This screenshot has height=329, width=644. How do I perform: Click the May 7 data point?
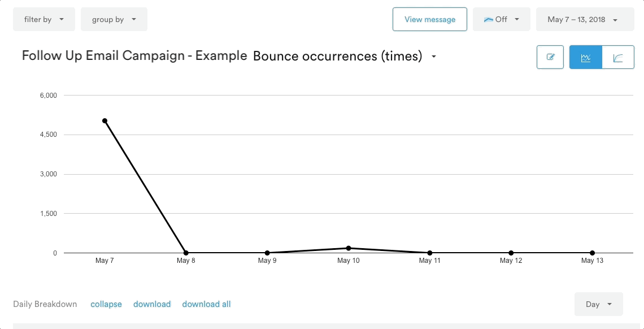click(x=105, y=121)
